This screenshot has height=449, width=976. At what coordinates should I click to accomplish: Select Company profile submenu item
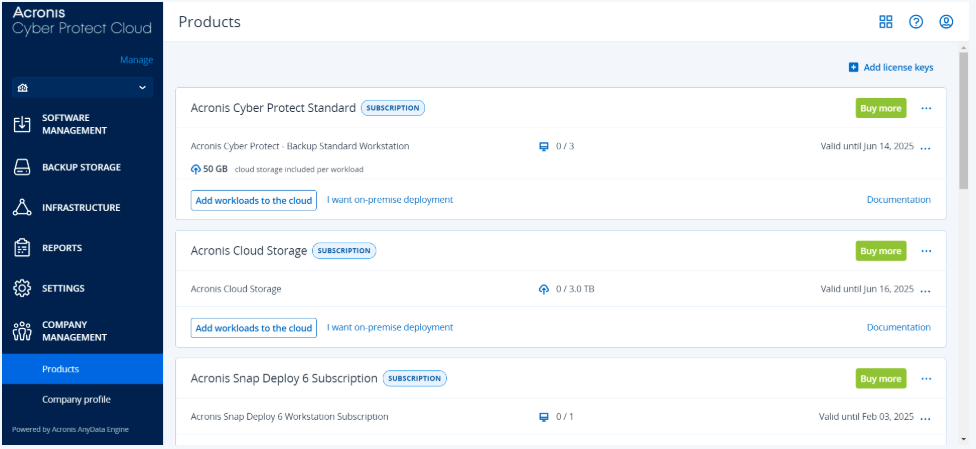pyautogui.click(x=82, y=399)
